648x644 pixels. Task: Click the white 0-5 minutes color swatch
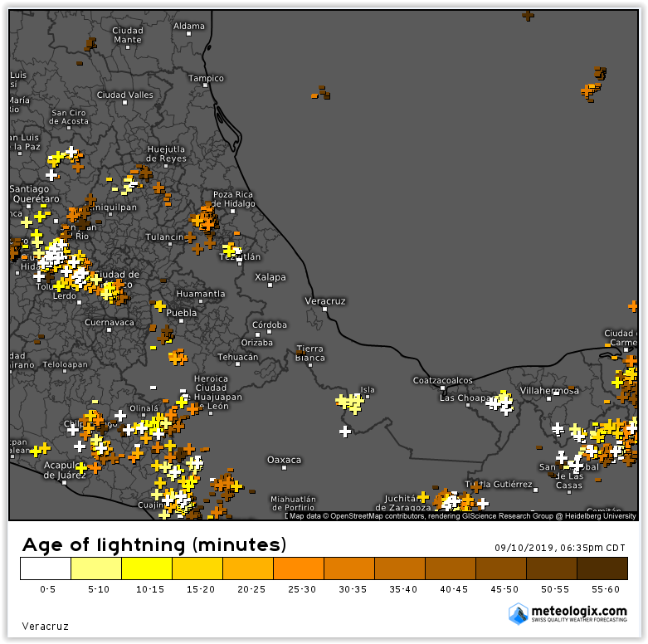(46, 568)
